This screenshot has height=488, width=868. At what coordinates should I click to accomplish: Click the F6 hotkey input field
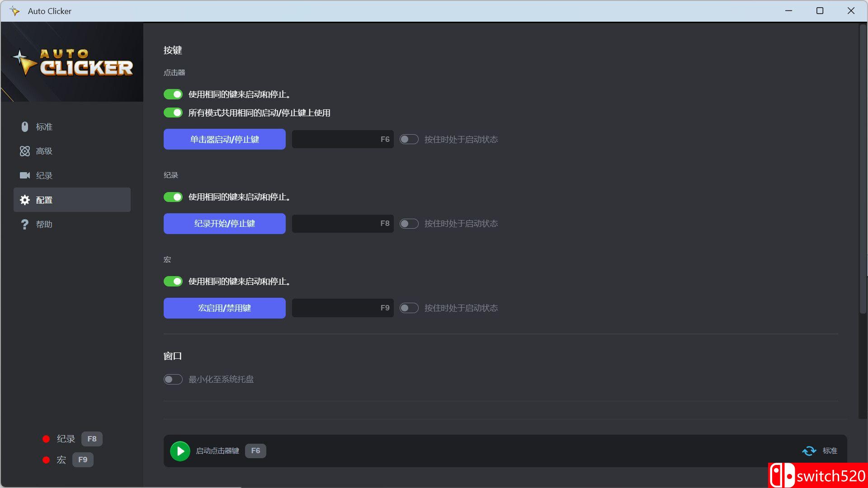(342, 139)
